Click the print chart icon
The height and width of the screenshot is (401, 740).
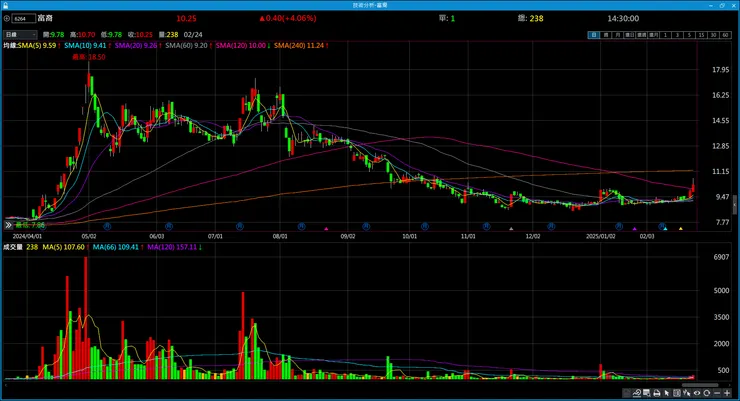tap(657, 393)
